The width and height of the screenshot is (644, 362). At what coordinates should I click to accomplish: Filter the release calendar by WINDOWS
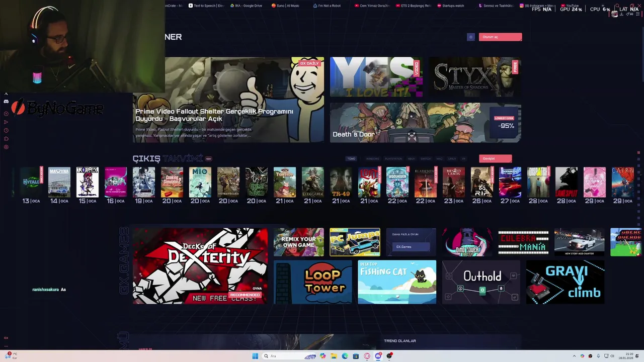coord(372,158)
